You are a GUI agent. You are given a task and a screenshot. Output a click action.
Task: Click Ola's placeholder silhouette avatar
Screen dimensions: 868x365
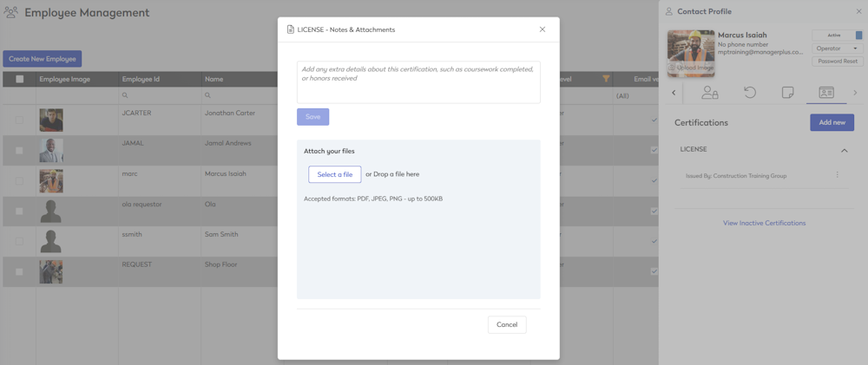pyautogui.click(x=51, y=212)
